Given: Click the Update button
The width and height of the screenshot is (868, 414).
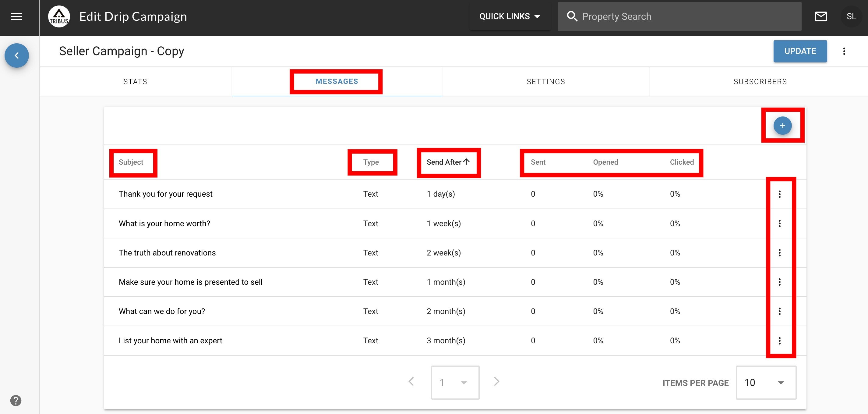Looking at the screenshot, I should (800, 51).
